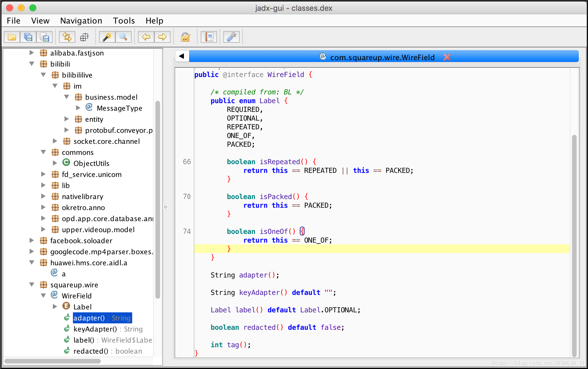Screen dimensions: 588x369
Task: Click the tree panel horizontal scrollbar
Action: click(x=53, y=361)
